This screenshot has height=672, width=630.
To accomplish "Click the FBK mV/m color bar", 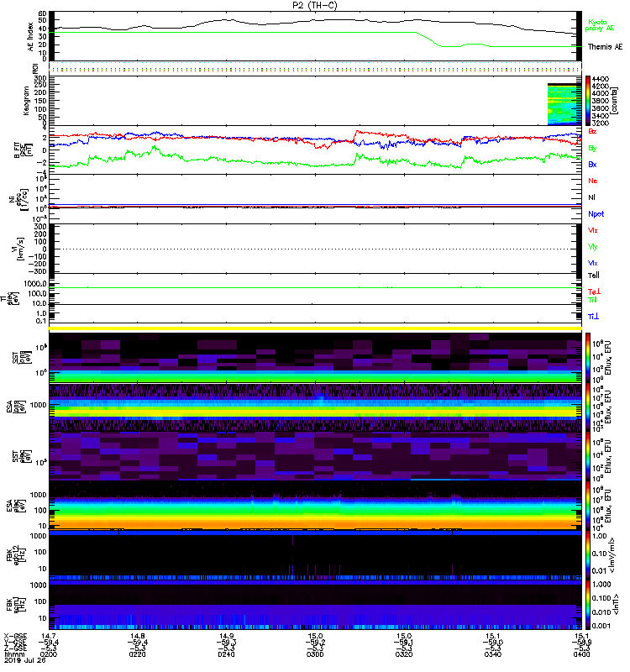I will click(x=588, y=554).
